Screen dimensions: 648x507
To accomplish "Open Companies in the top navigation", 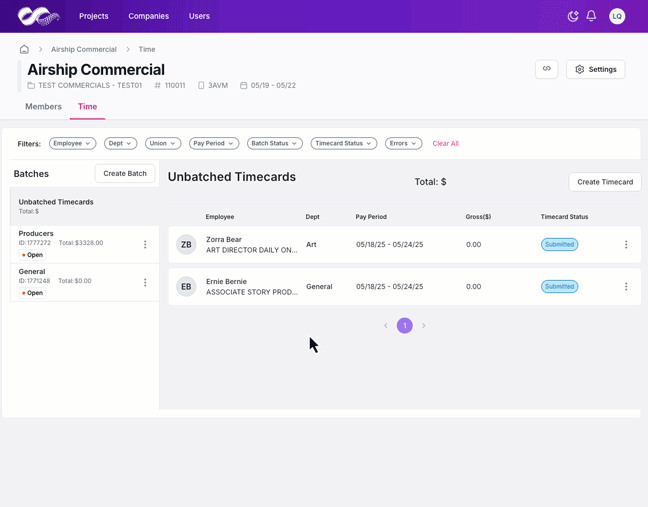I will pyautogui.click(x=148, y=16).
